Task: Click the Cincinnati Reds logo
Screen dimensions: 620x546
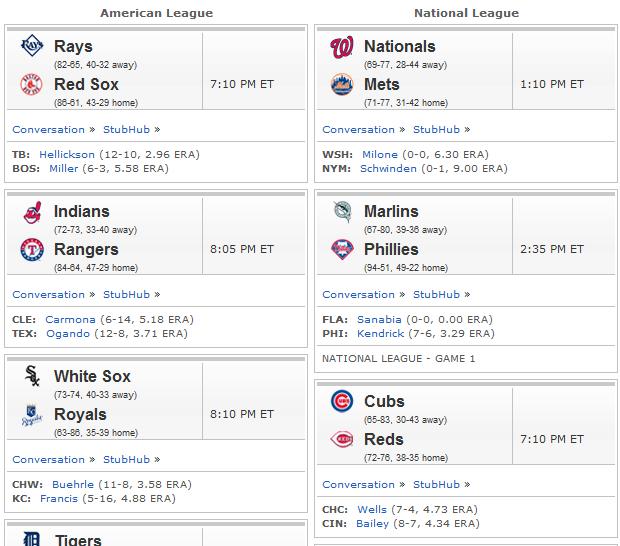Action: coord(342,439)
